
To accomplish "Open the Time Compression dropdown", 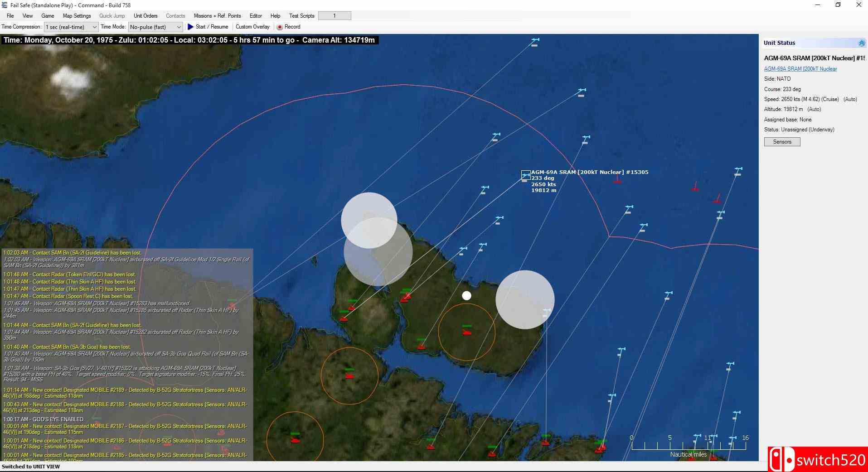I will point(71,27).
